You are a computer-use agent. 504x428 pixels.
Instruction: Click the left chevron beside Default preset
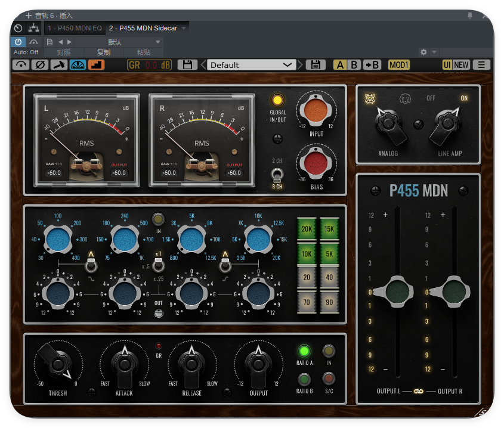(x=203, y=65)
